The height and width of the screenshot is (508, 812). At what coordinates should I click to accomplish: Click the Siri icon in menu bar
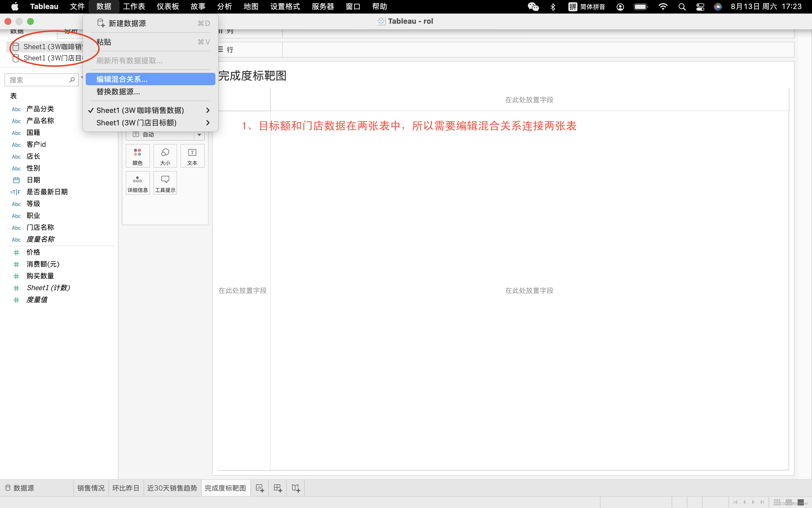[718, 7]
